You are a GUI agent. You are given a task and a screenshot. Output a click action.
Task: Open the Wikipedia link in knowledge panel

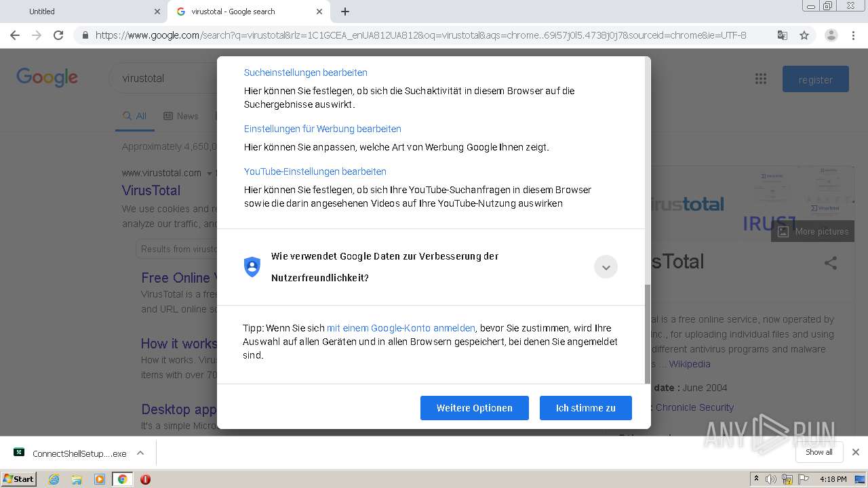coord(690,364)
